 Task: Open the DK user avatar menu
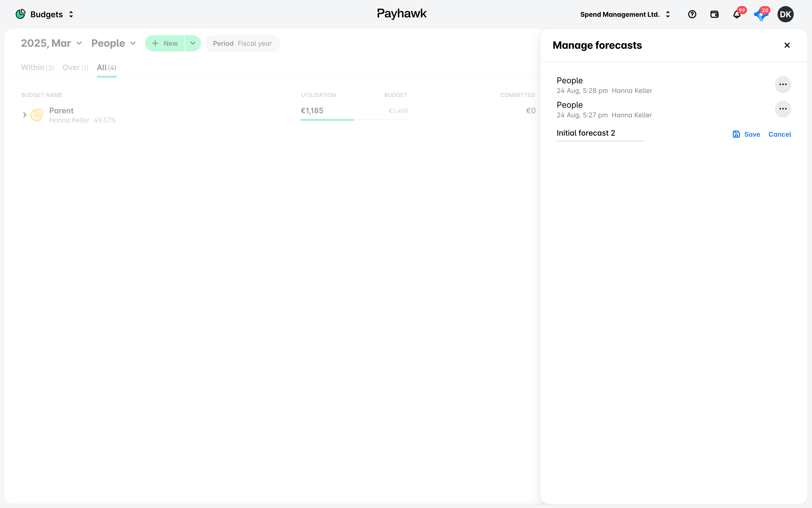tap(785, 14)
